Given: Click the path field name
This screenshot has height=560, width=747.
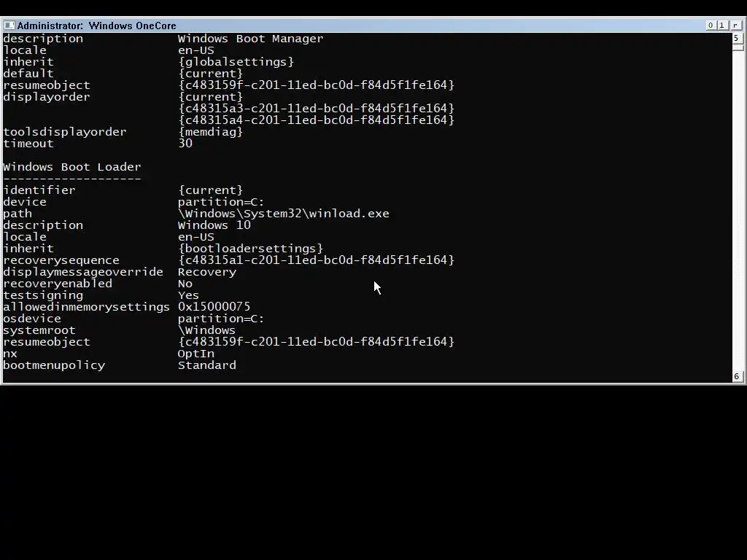Looking at the screenshot, I should (18, 214).
